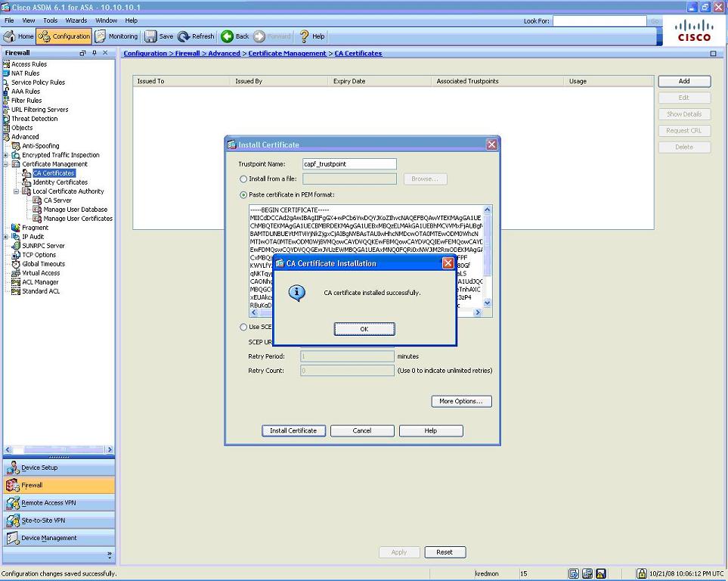Click Cancel in Install Certificate dialog
Screen dimensions: 728x581
point(362,431)
